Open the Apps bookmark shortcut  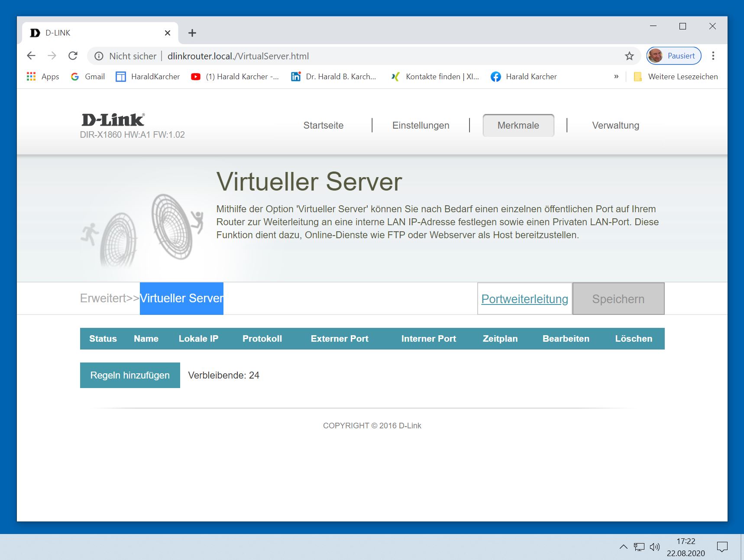[43, 77]
